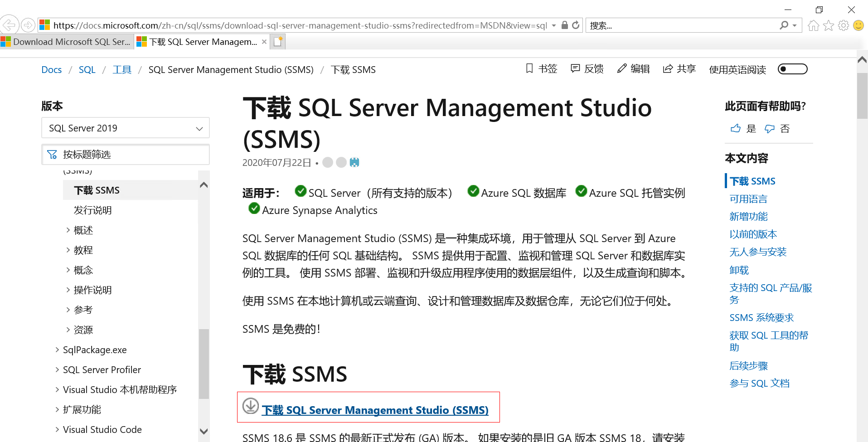
Task: Click the download arrow circle icon
Action: click(x=251, y=406)
